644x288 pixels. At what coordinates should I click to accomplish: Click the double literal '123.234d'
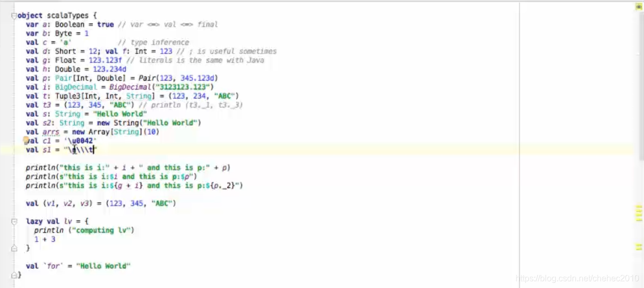click(x=109, y=69)
